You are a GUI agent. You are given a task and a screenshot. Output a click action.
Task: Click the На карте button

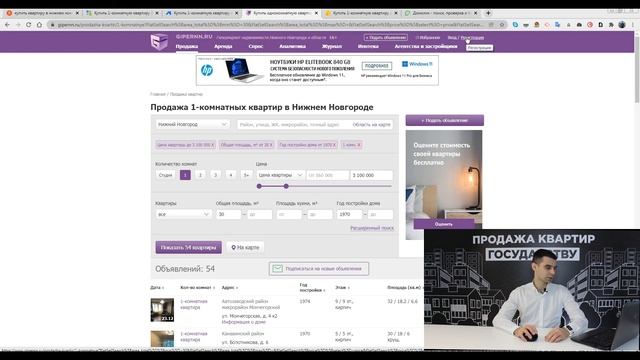245,247
